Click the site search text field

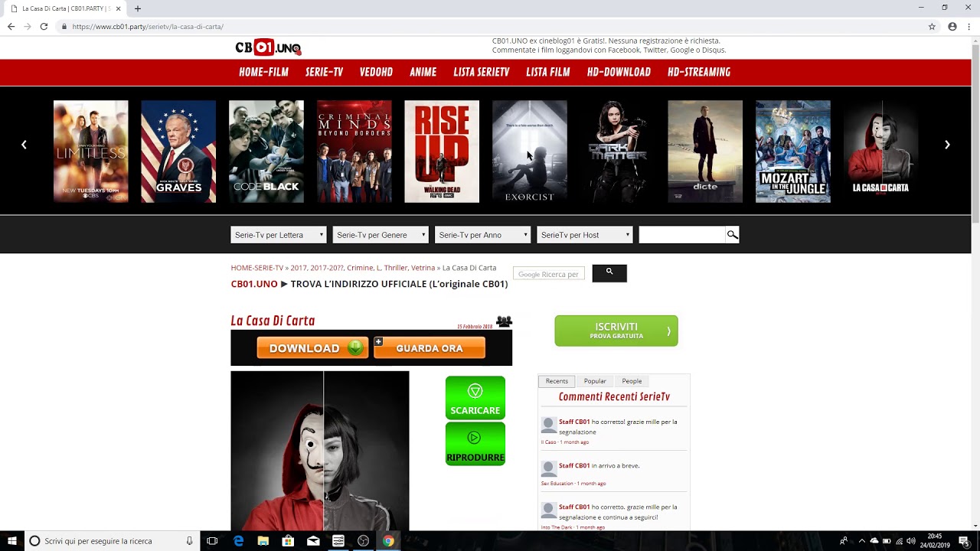[x=682, y=235]
